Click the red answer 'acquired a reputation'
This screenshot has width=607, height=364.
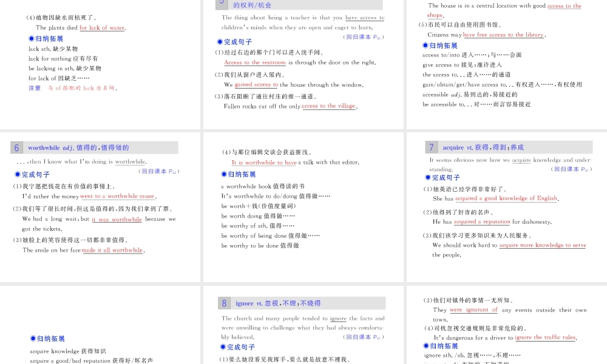pos(482,221)
